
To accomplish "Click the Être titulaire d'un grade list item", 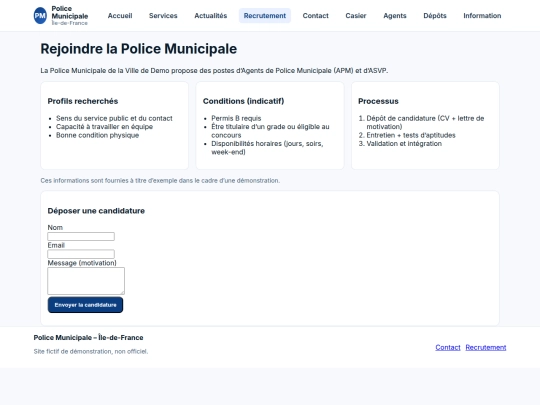I will point(270,131).
